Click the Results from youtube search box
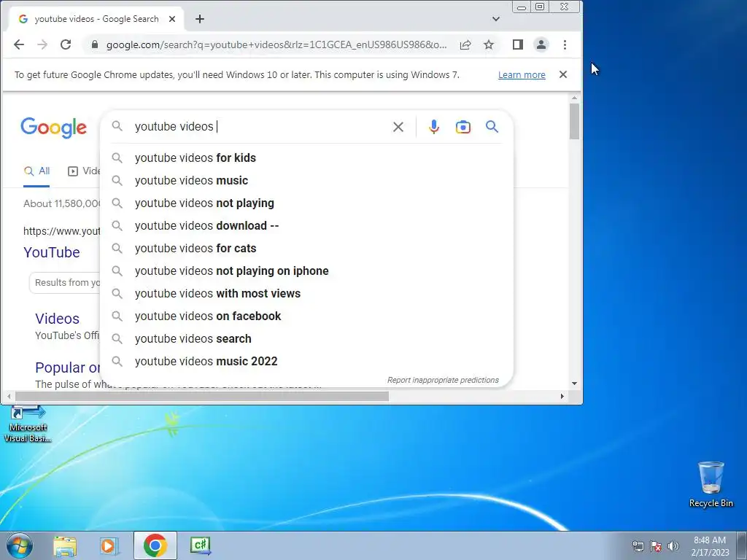747x560 pixels. tap(65, 283)
